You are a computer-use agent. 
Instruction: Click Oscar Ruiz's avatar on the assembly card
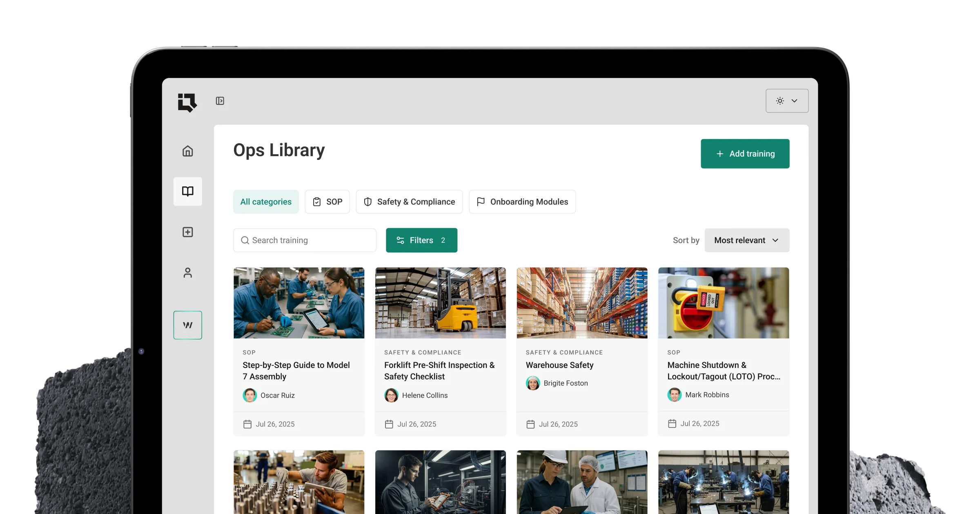250,395
